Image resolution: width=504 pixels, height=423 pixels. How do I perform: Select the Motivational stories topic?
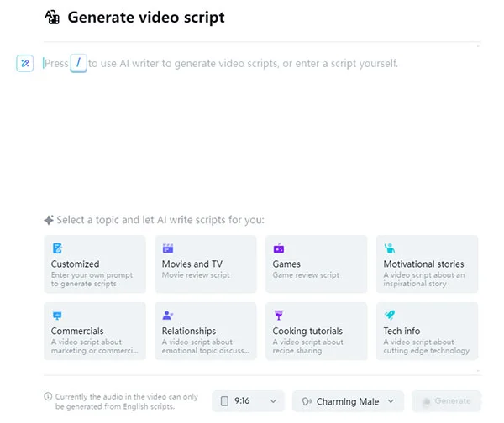click(x=428, y=264)
